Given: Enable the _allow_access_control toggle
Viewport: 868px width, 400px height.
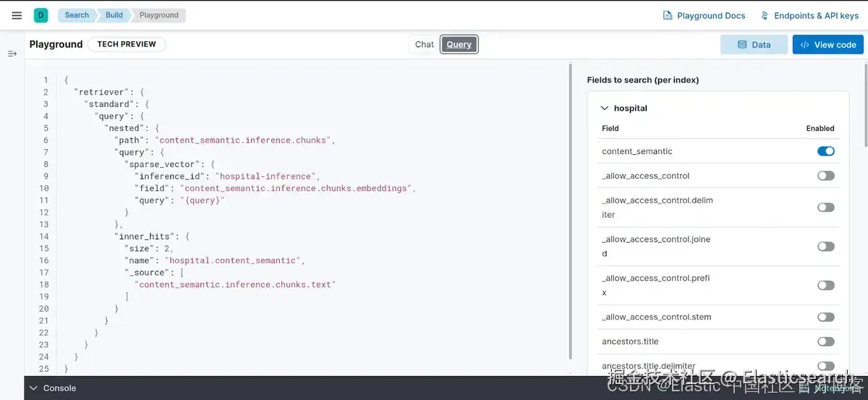Looking at the screenshot, I should click(x=826, y=176).
